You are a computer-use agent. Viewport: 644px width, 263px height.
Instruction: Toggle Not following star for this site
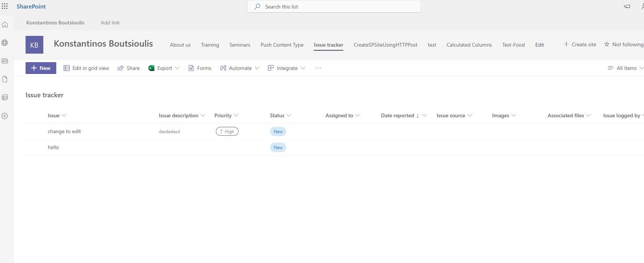pos(624,44)
